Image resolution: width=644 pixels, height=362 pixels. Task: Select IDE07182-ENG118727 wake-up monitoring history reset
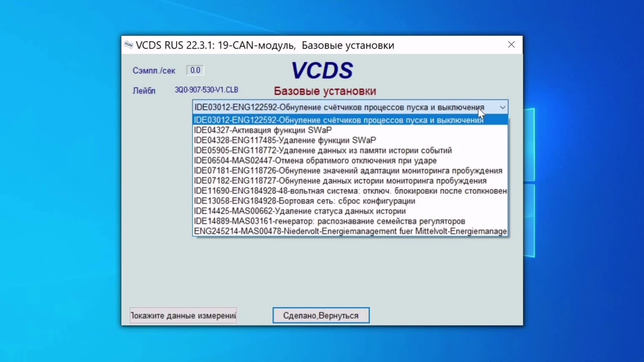pyautogui.click(x=350, y=180)
